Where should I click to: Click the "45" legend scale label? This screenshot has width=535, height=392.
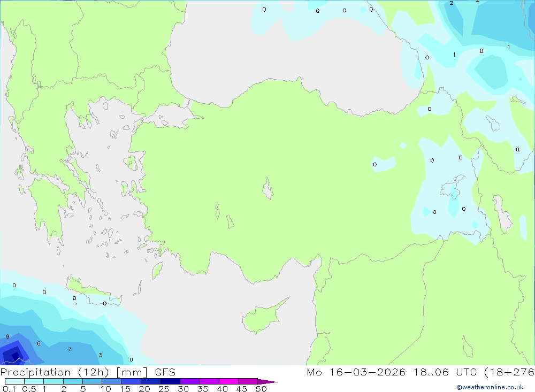(x=242, y=389)
